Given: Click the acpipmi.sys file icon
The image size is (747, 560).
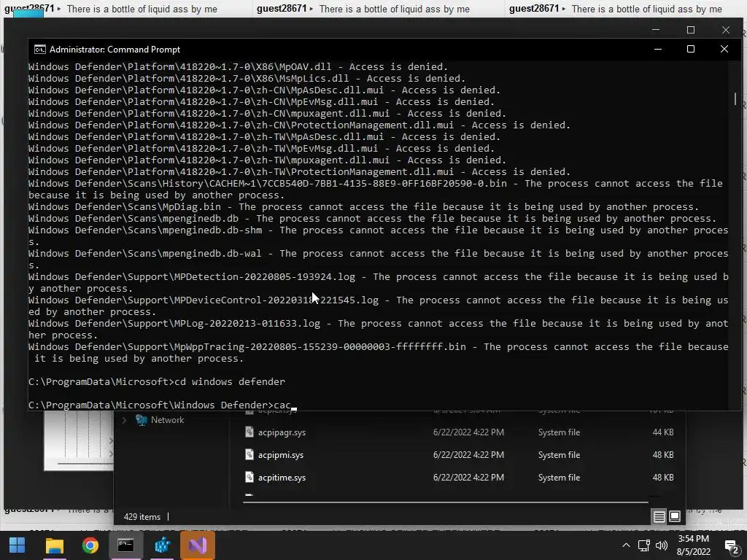Looking at the screenshot, I should (x=249, y=454).
